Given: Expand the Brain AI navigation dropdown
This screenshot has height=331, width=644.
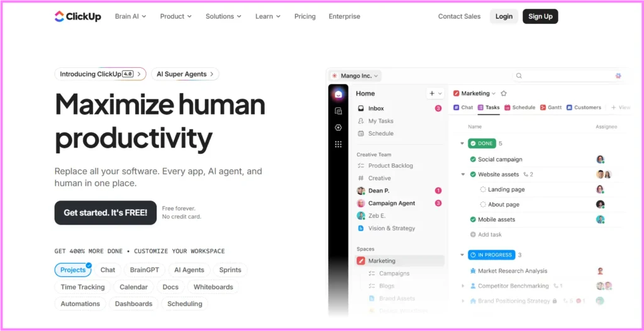Looking at the screenshot, I should point(130,16).
